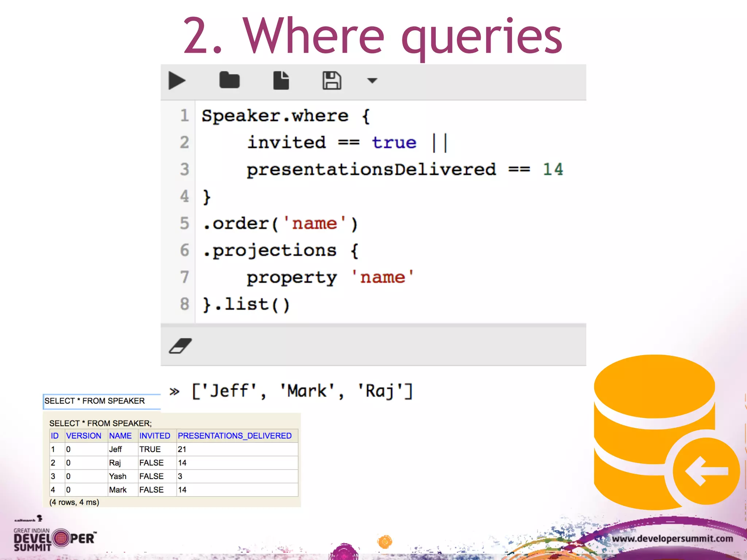
Task: Click presentationsDelivered on line 3
Action: pos(371,170)
